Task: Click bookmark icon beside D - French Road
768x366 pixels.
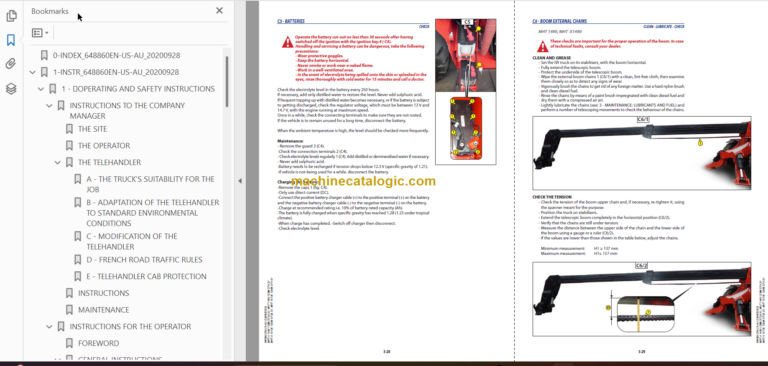Action: [78, 260]
